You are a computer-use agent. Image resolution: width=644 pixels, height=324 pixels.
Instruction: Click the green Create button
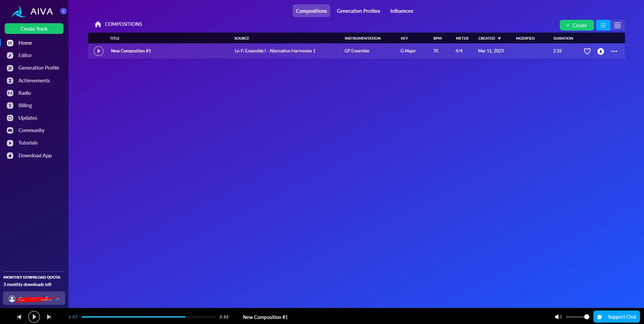577,25
